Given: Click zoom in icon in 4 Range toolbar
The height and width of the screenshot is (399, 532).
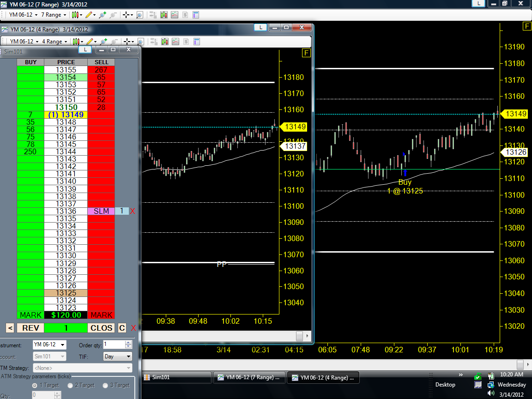Looking at the screenshot, I should [x=103, y=42].
